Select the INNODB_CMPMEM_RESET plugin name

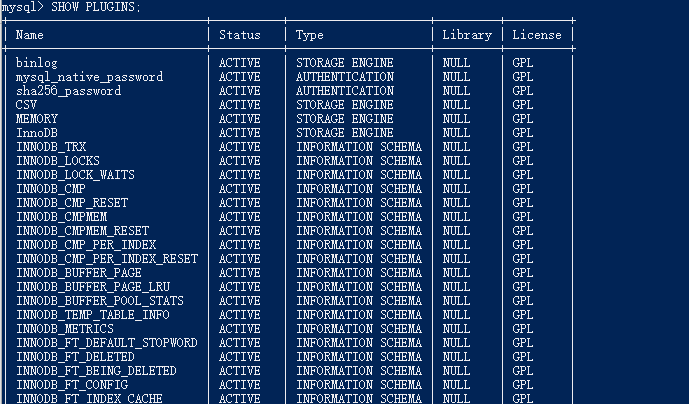pyautogui.click(x=83, y=232)
